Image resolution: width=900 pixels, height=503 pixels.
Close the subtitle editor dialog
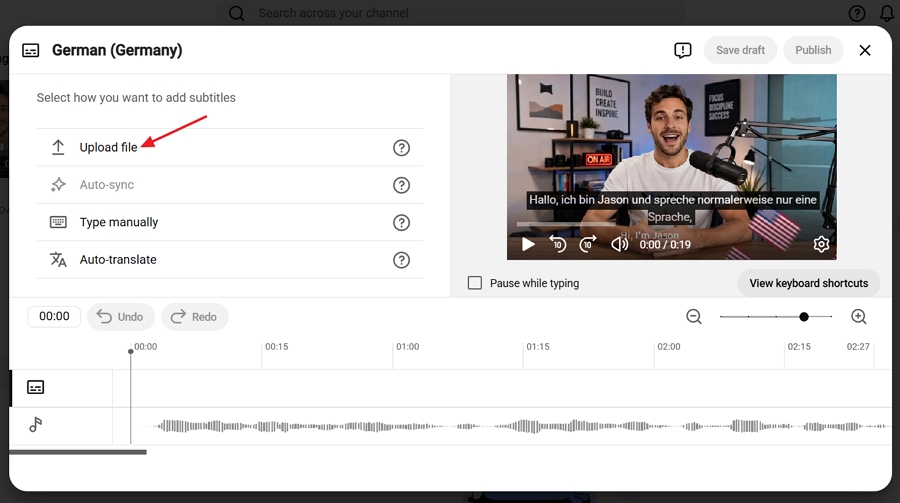click(x=864, y=51)
